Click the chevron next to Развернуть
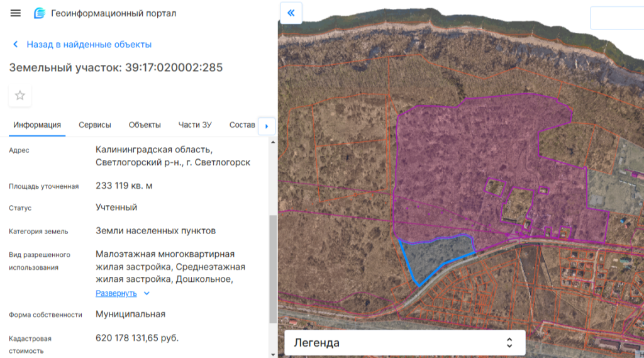The image size is (644, 358). (x=147, y=293)
